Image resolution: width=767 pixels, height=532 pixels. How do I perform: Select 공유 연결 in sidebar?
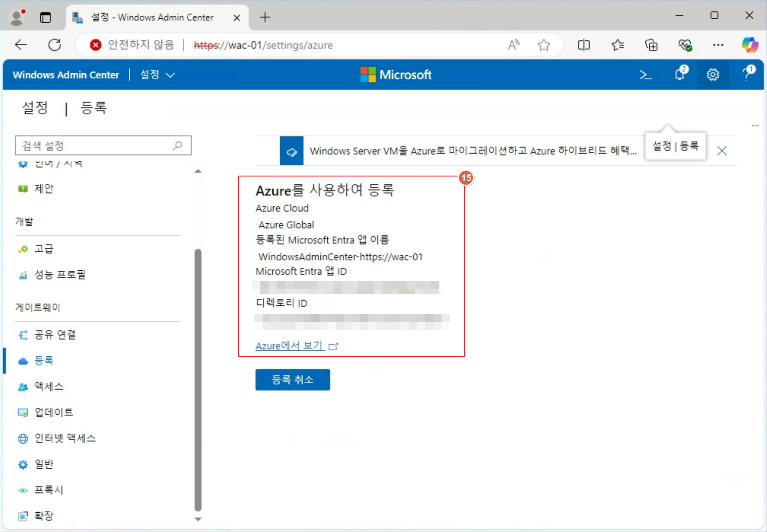pos(55,335)
